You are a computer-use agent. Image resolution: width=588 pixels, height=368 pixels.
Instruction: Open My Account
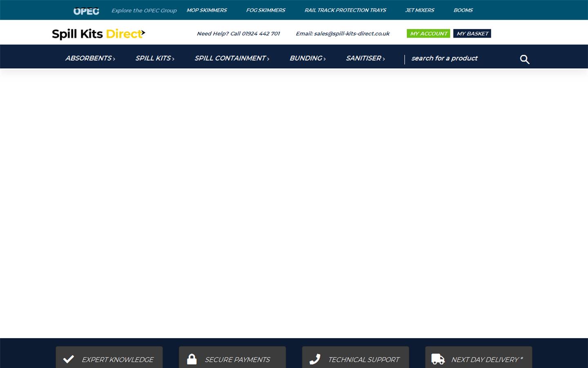click(428, 34)
